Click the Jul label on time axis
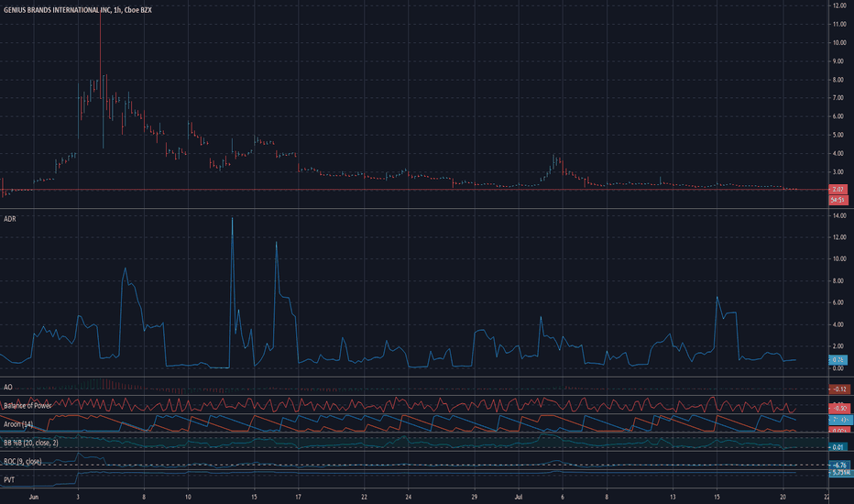Screen dimensions: 854x504 (x=519, y=497)
